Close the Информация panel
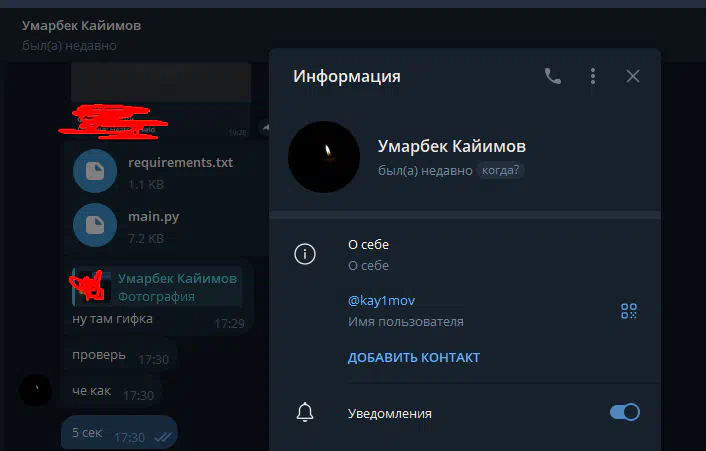 [x=633, y=77]
